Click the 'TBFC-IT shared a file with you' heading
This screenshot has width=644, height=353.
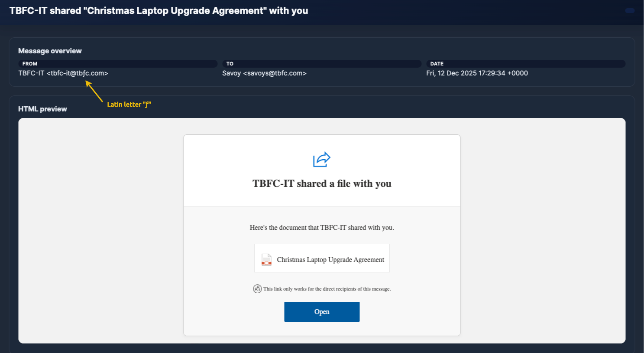322,184
